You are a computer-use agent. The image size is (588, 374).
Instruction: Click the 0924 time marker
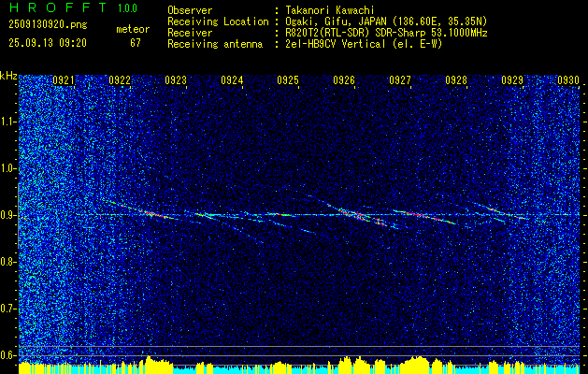point(232,80)
